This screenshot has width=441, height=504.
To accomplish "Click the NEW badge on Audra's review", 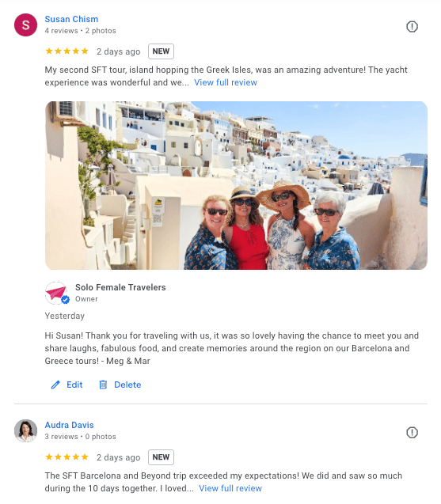I will [161, 457].
